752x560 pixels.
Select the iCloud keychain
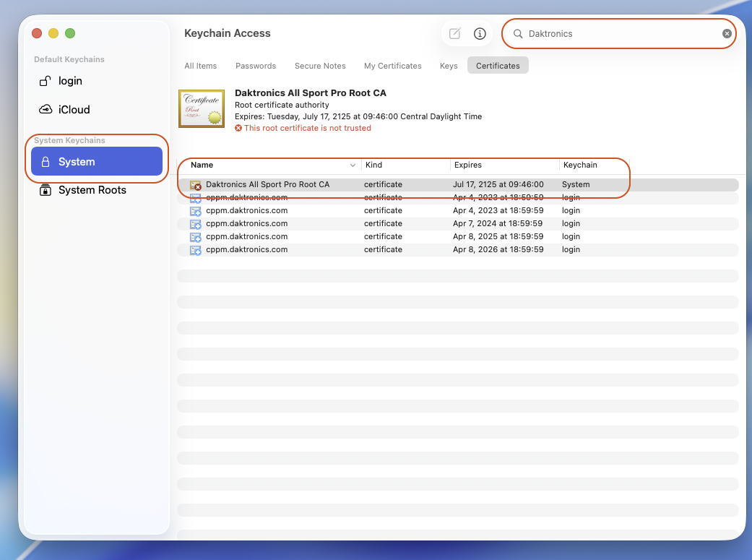click(x=74, y=110)
